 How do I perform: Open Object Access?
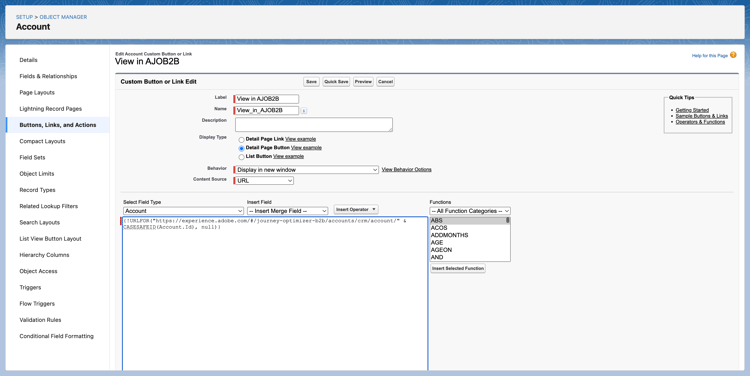point(38,271)
